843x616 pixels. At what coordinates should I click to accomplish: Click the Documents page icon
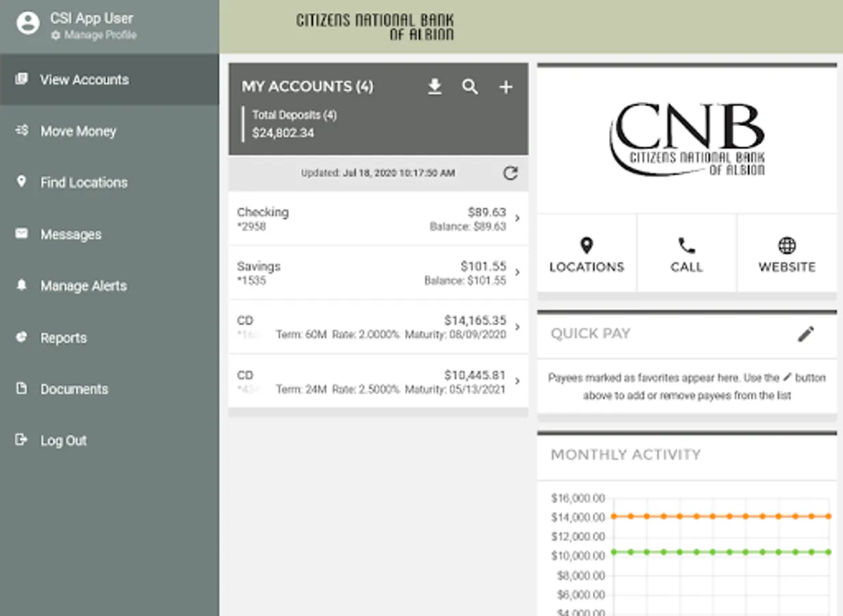tap(22, 388)
